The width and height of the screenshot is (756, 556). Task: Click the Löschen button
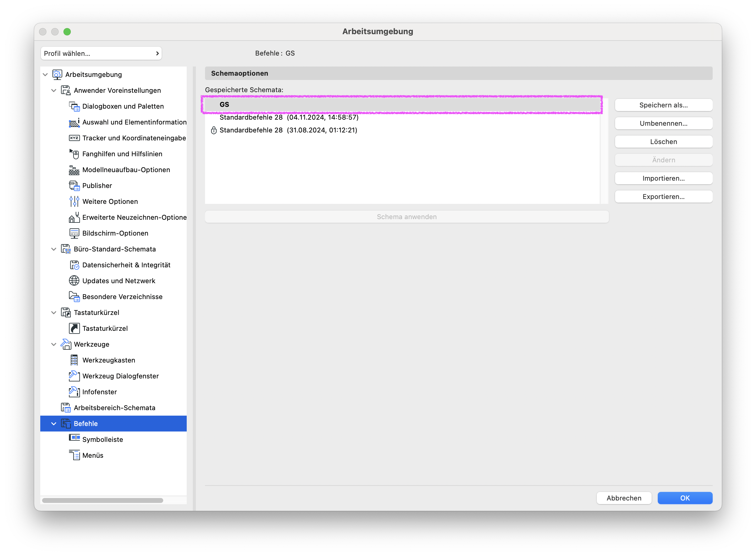point(664,142)
